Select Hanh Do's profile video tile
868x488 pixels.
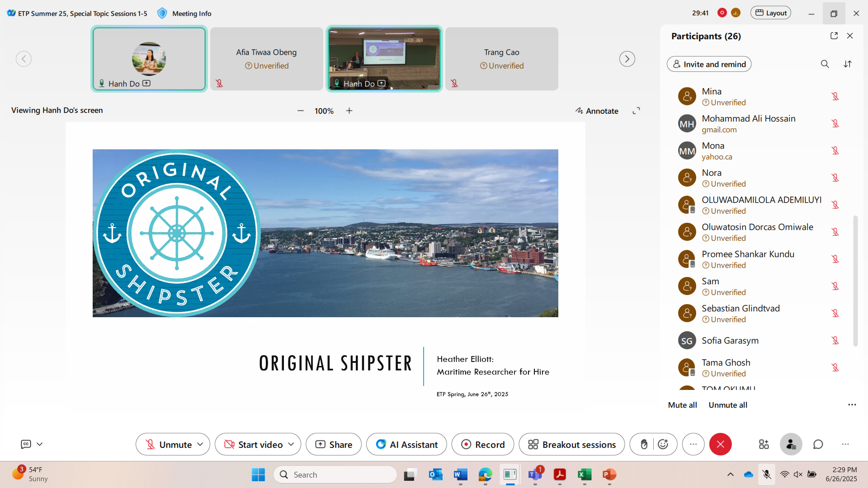pyautogui.click(x=149, y=59)
